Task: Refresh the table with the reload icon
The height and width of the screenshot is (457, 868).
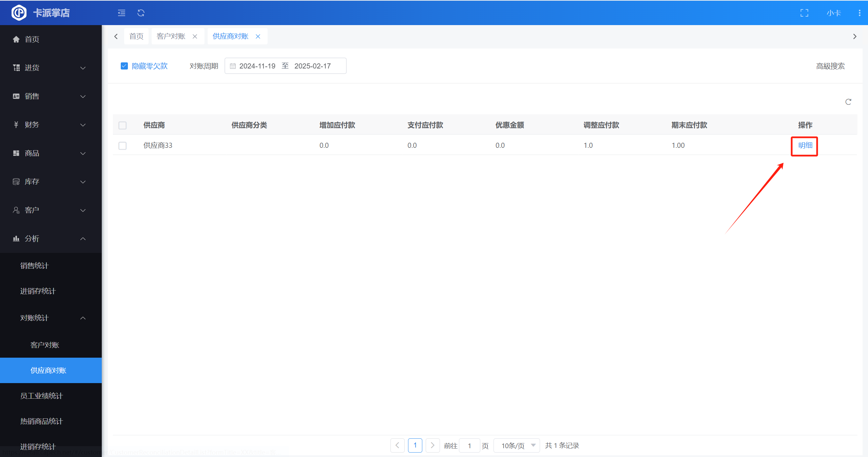Action: click(x=848, y=102)
